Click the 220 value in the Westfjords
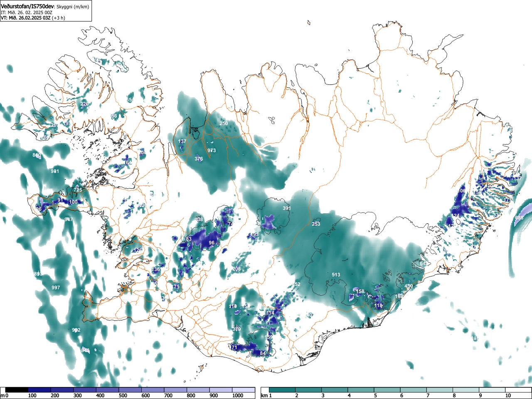The height and width of the screenshot is (399, 532). tap(84, 104)
